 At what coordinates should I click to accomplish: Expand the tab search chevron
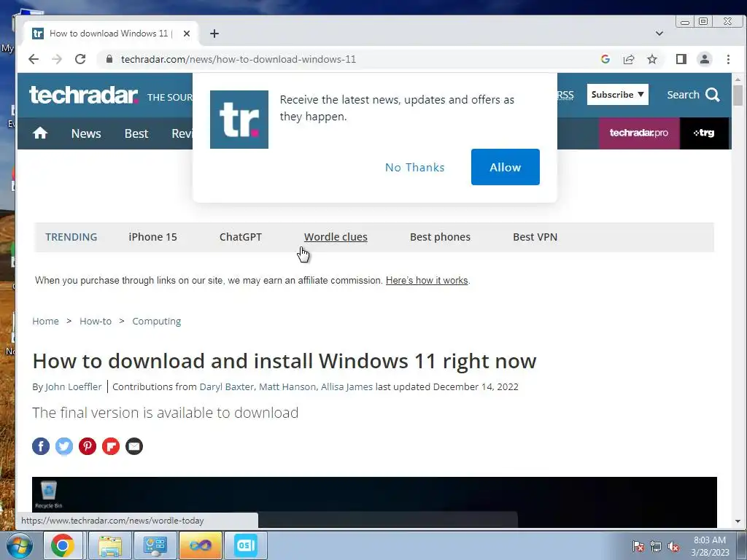(659, 34)
